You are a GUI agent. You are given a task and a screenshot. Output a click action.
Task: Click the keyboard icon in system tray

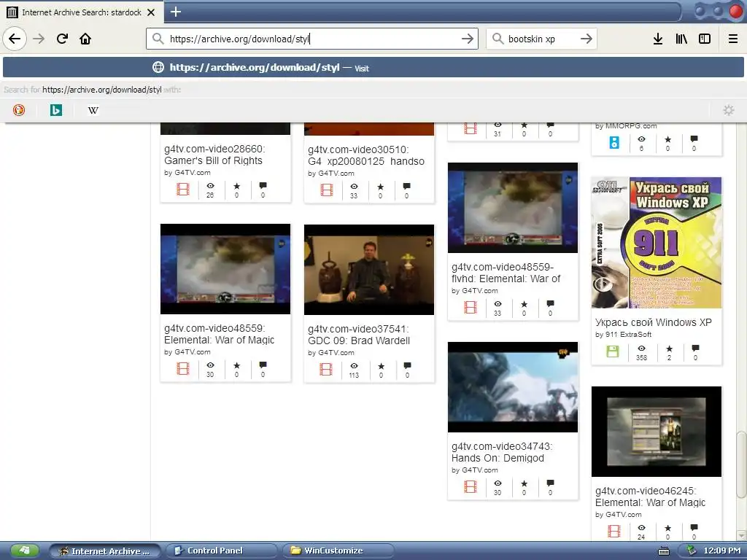pyautogui.click(x=664, y=551)
